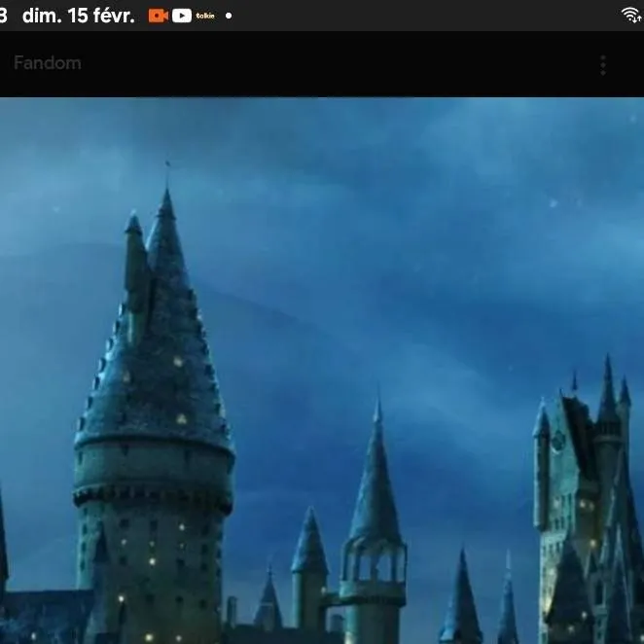This screenshot has width=644, height=644.
Task: Click the Fandom title in header
Action: point(48,63)
